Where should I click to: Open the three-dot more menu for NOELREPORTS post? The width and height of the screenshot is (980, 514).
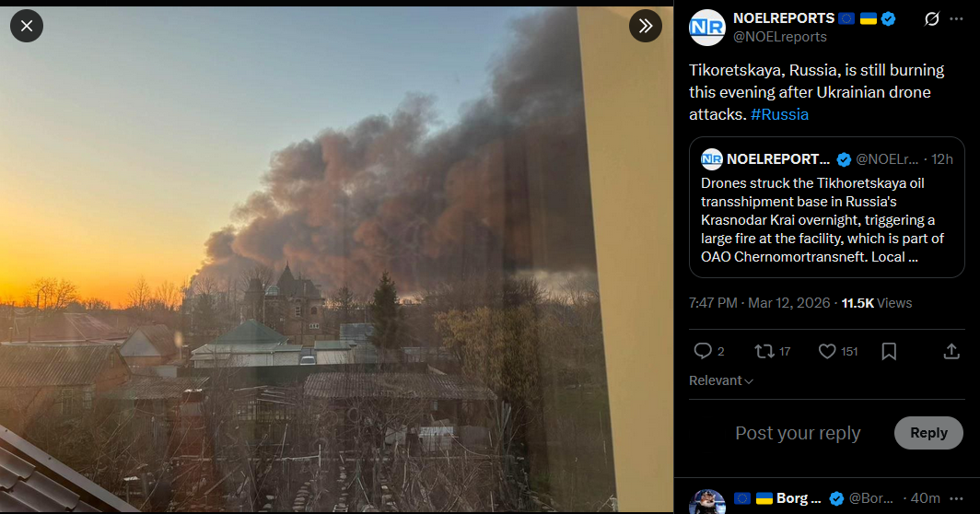click(x=956, y=18)
